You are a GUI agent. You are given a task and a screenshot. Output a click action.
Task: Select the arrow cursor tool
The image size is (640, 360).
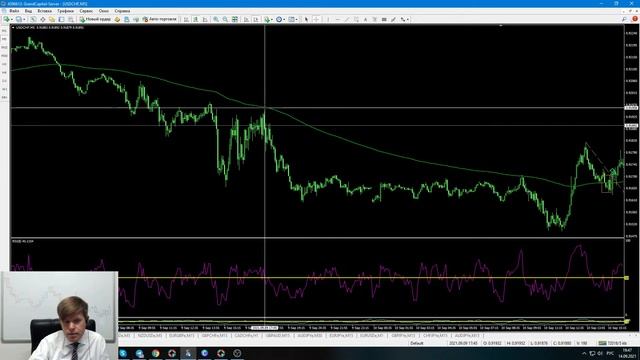306,19
